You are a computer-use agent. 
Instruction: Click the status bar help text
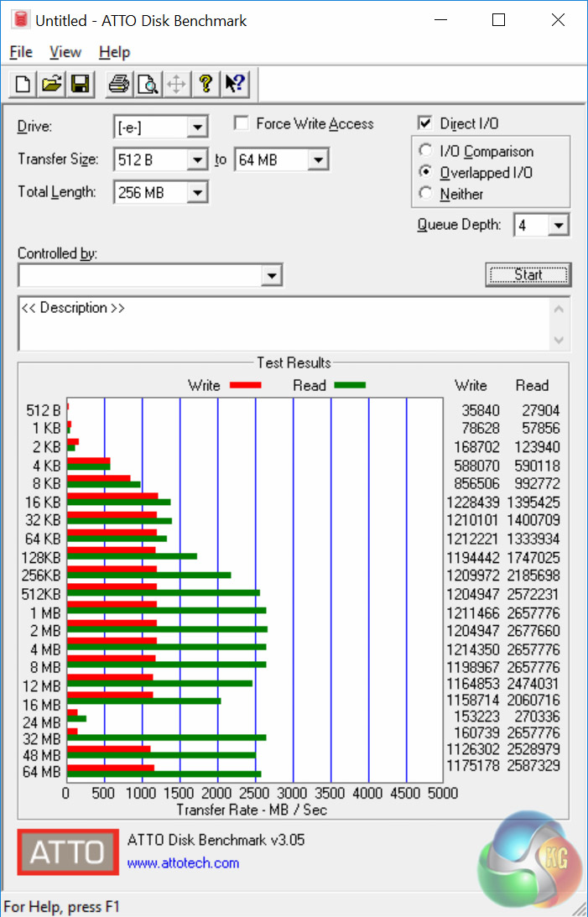click(x=61, y=907)
